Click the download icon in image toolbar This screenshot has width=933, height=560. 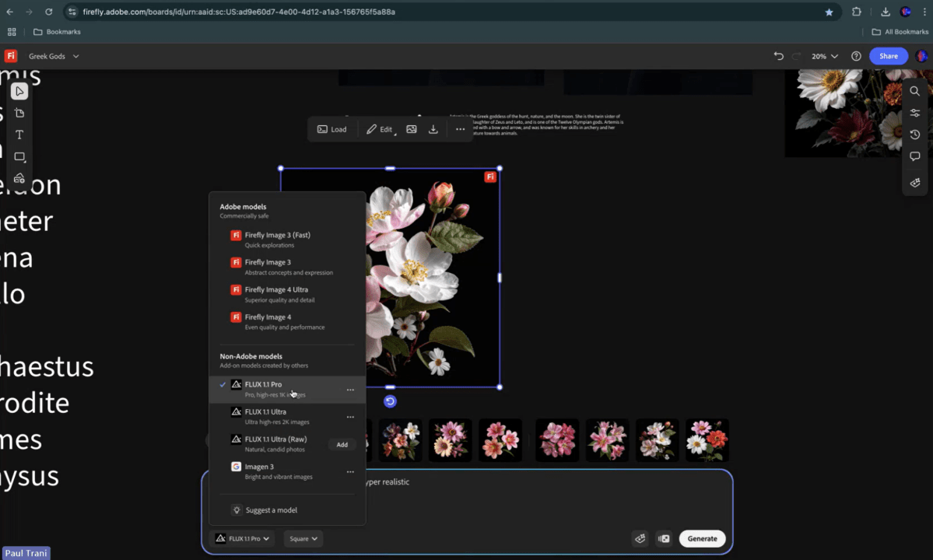click(x=433, y=129)
